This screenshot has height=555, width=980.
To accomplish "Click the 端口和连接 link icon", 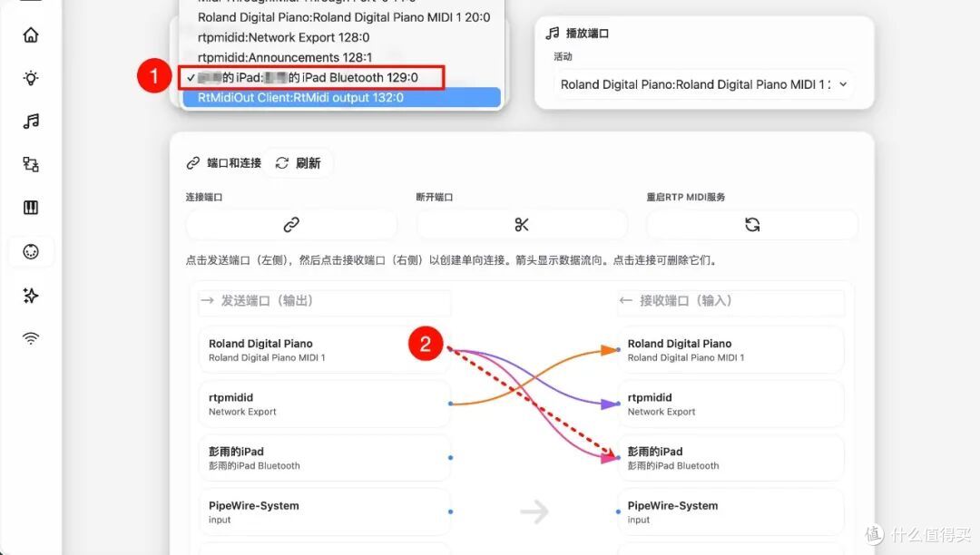I will pyautogui.click(x=193, y=163).
